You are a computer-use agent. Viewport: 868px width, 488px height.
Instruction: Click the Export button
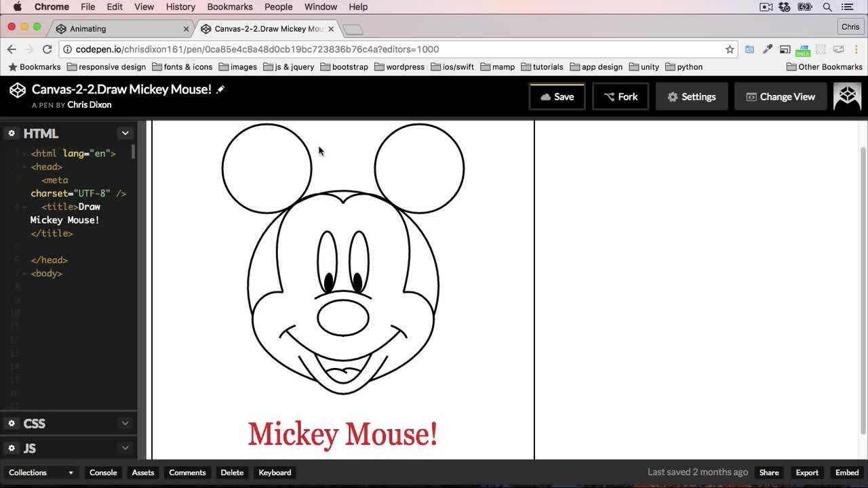(807, 472)
